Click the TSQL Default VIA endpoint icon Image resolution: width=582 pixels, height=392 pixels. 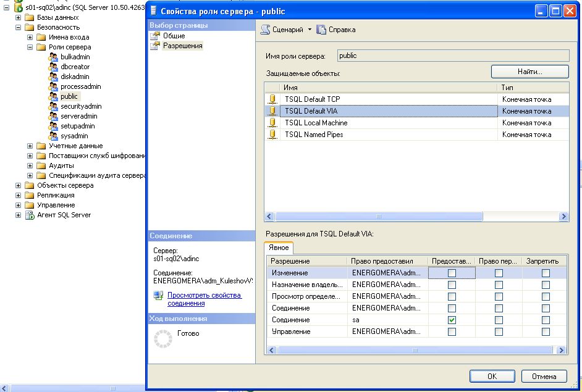coord(272,111)
